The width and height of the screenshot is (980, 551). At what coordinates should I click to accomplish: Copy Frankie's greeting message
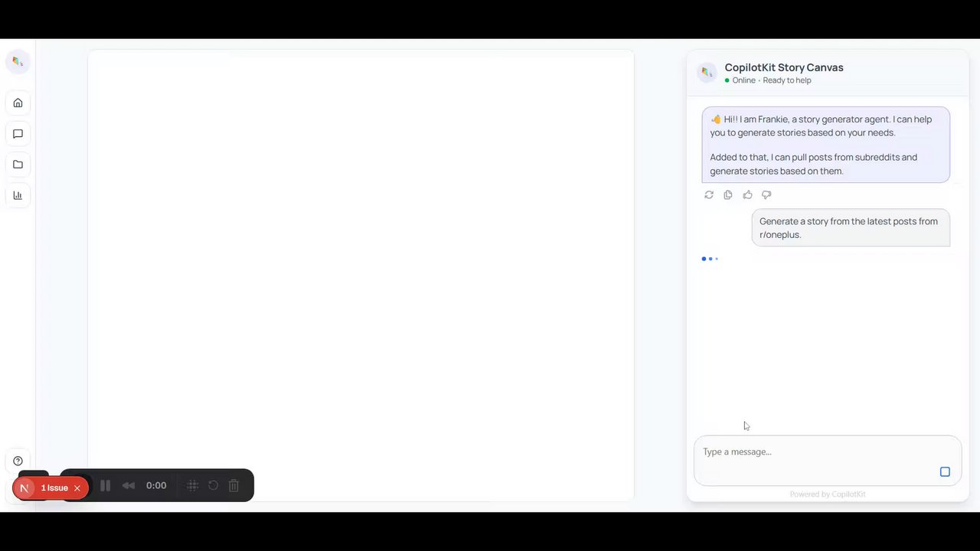click(x=728, y=195)
